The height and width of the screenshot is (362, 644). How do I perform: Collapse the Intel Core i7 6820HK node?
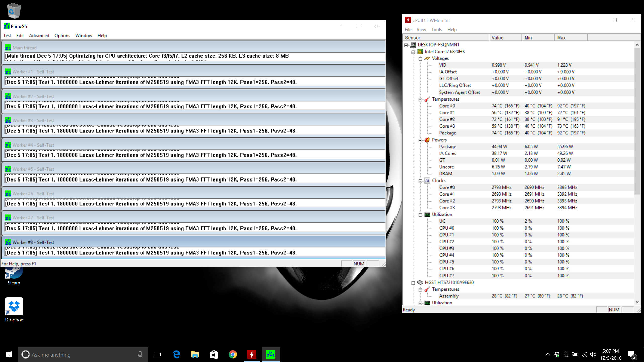(413, 52)
